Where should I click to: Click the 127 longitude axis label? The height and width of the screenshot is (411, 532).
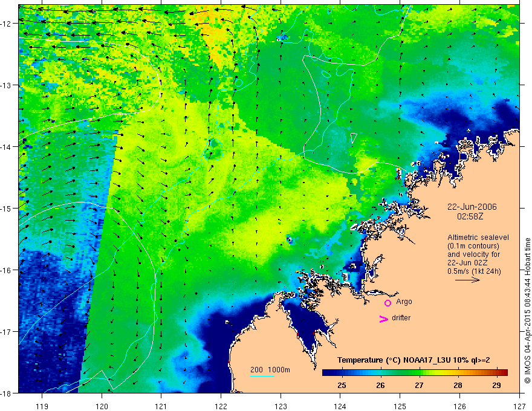point(519,406)
